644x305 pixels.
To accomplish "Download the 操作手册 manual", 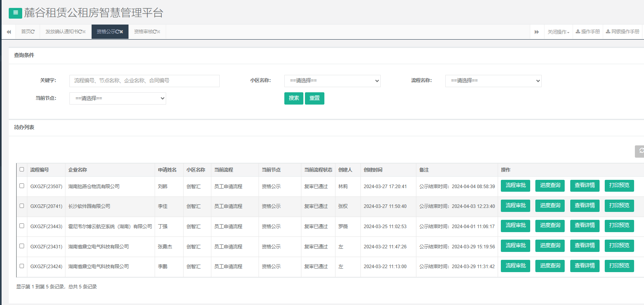I will [588, 32].
